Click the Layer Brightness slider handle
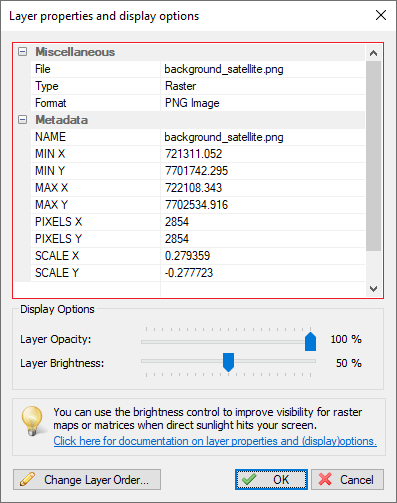Image resolution: width=397 pixels, height=503 pixels. point(228,362)
